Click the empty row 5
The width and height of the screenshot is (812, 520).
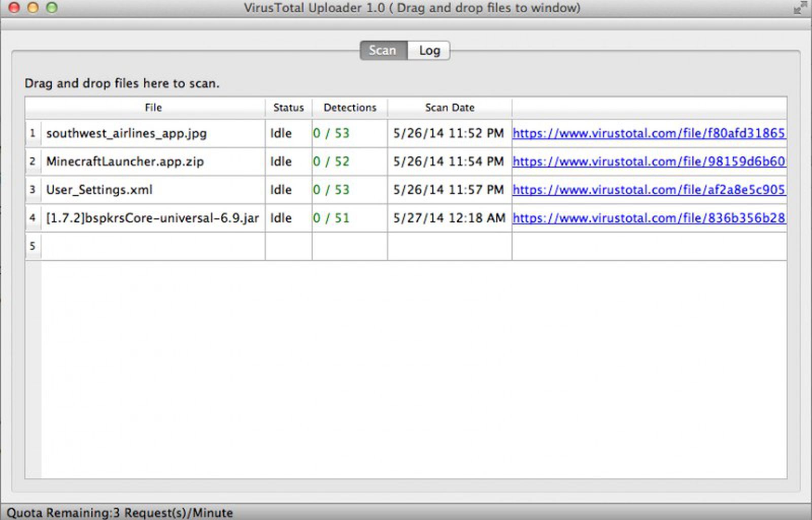(x=152, y=245)
